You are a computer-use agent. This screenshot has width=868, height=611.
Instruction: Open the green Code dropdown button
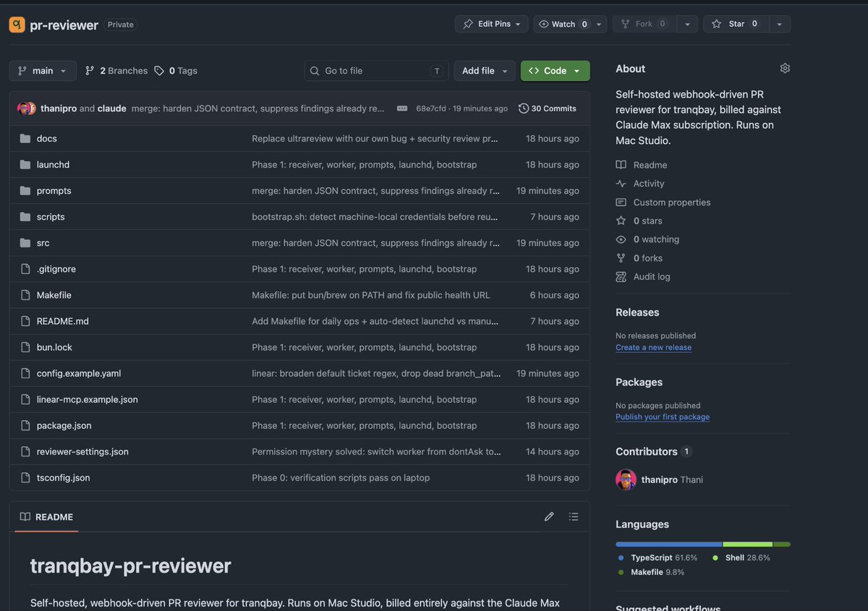[x=555, y=71]
